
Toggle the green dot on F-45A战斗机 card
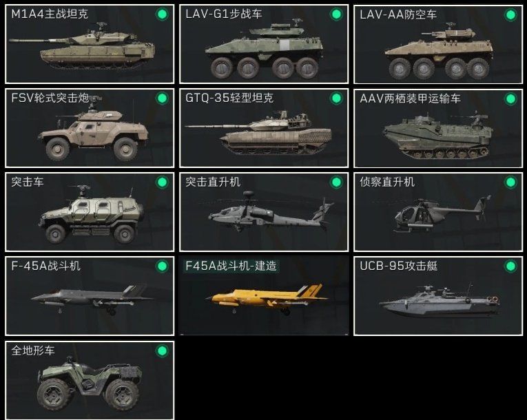[x=162, y=266]
